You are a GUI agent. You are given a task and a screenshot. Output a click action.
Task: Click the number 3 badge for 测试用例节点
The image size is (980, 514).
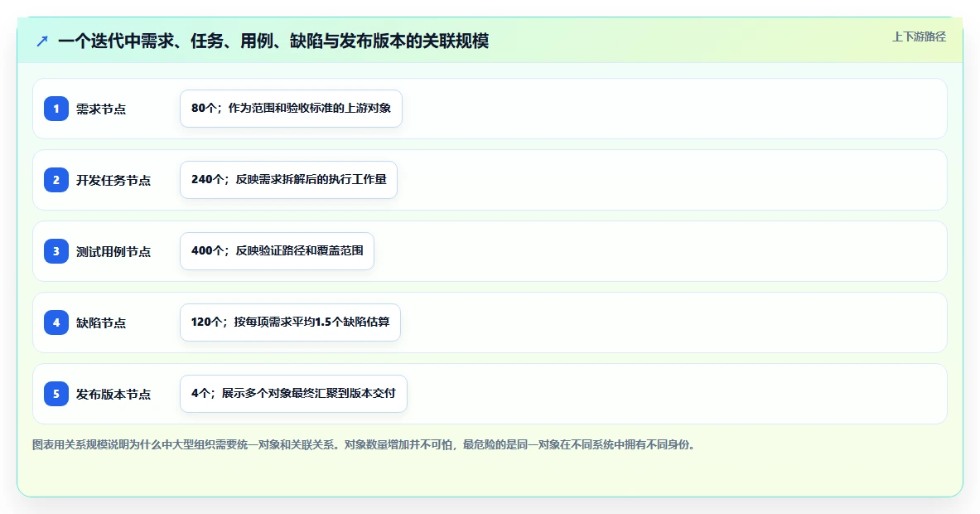point(56,251)
